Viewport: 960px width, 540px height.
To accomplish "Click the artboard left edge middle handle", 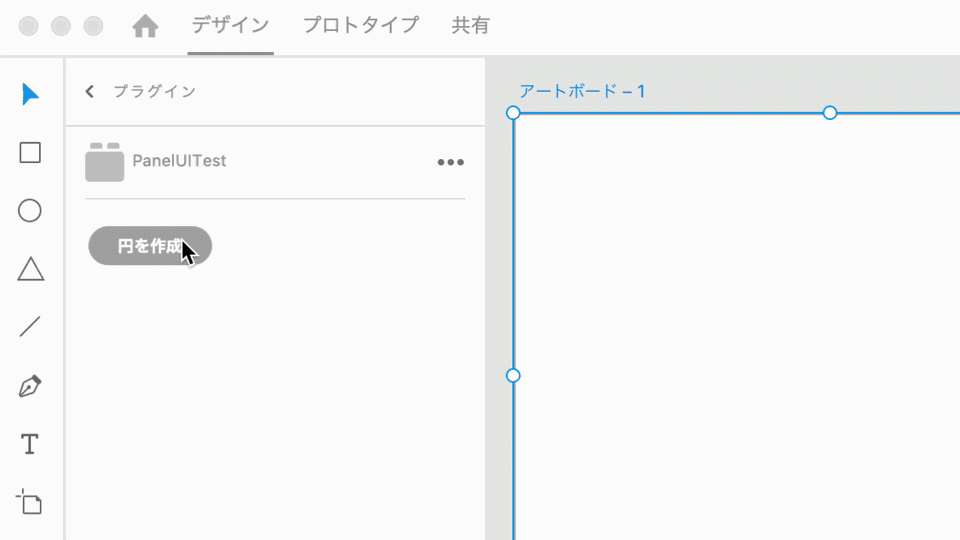I will 513,375.
